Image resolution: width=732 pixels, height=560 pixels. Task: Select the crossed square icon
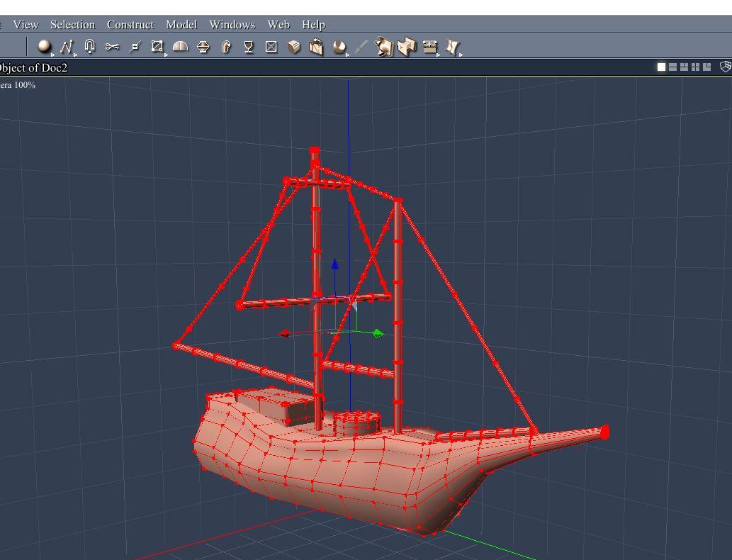[271, 47]
